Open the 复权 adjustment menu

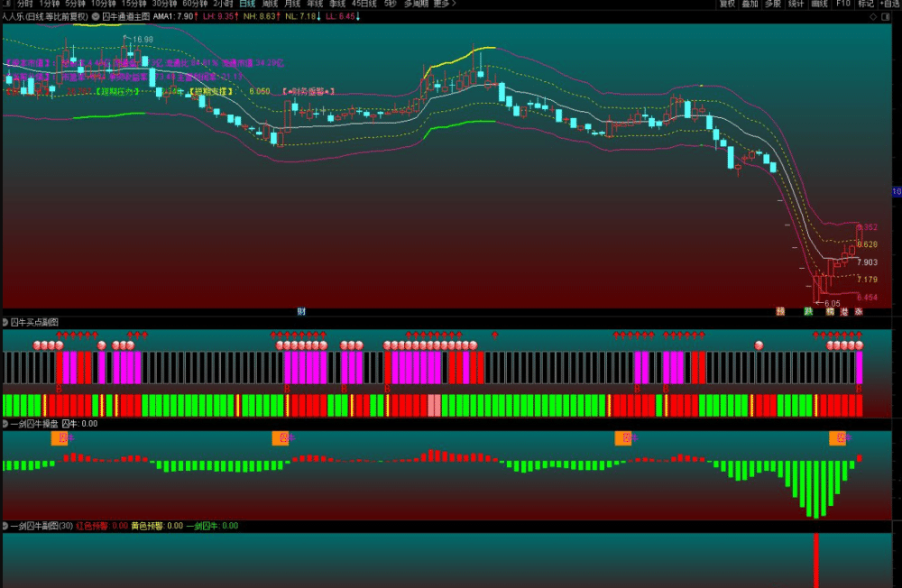coord(727,4)
